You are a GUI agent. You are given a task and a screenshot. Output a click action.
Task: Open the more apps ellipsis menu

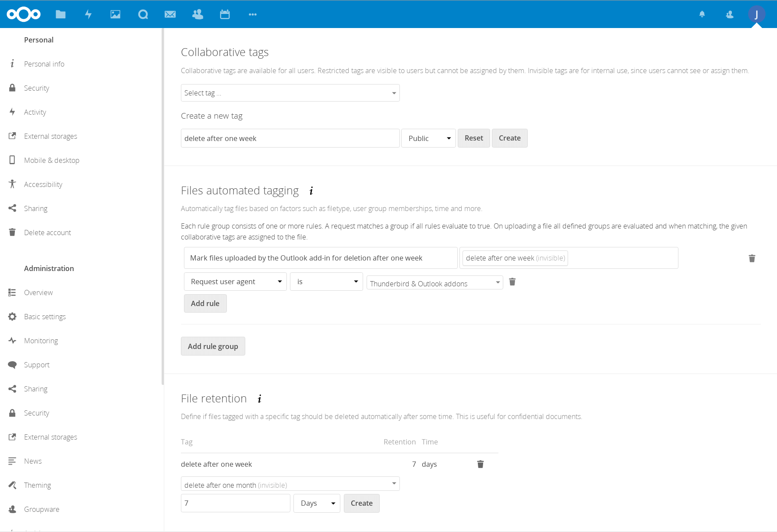[x=253, y=14]
